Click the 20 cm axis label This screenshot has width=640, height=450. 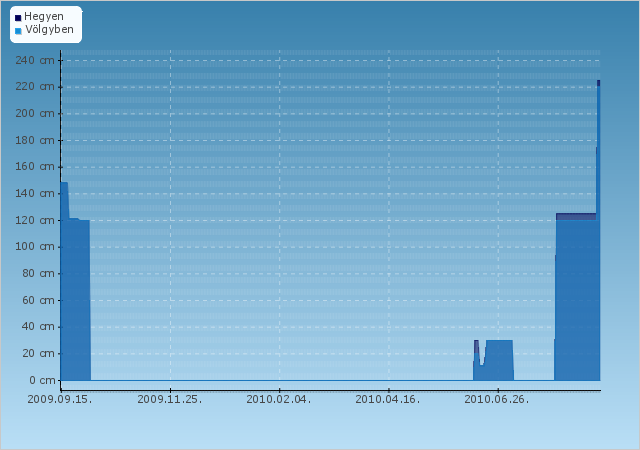pos(38,354)
